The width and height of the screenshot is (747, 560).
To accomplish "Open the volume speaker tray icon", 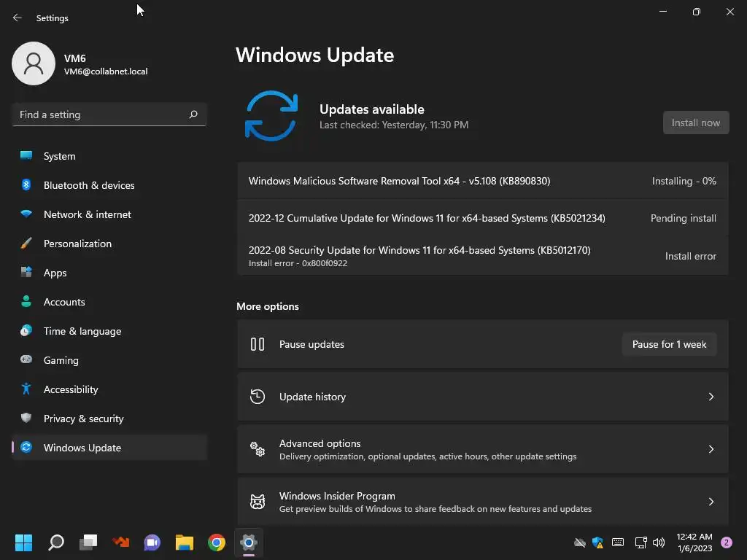I will click(659, 542).
